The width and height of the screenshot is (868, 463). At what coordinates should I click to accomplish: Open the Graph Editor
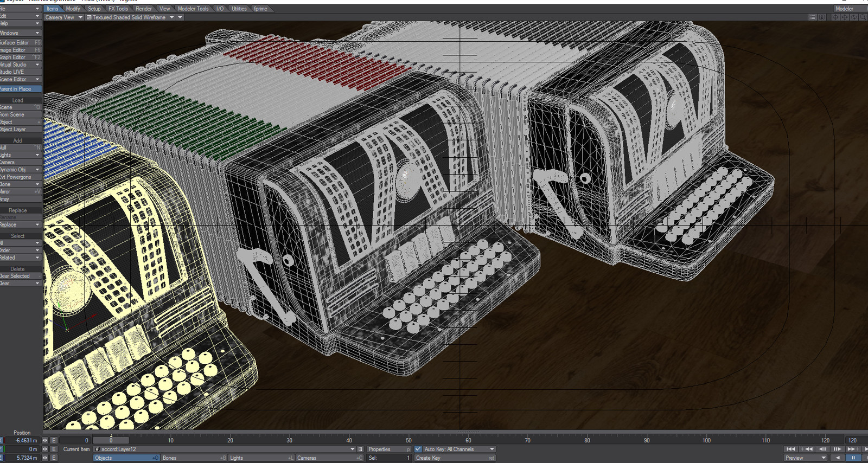21,57
